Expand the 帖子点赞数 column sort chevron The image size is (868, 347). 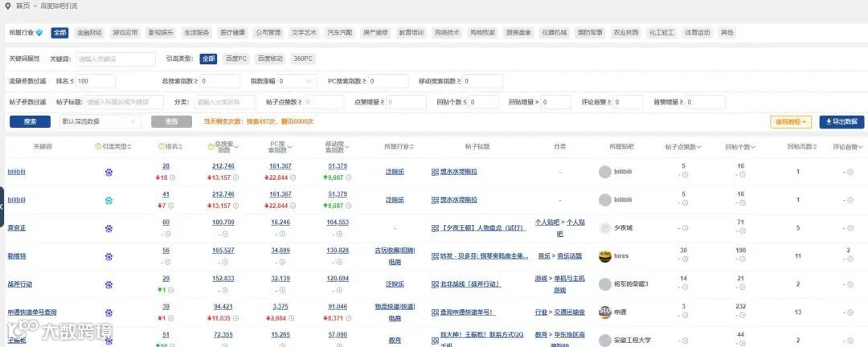pos(699,147)
